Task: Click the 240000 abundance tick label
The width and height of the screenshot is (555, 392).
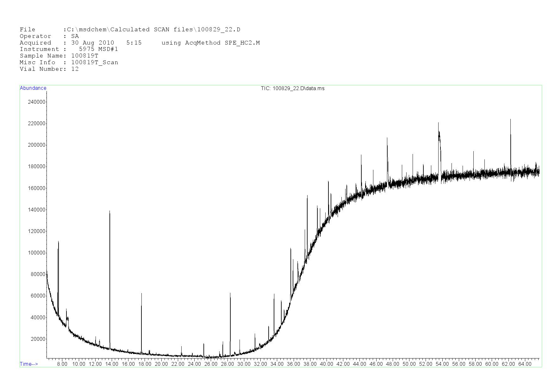Action: (x=36, y=102)
